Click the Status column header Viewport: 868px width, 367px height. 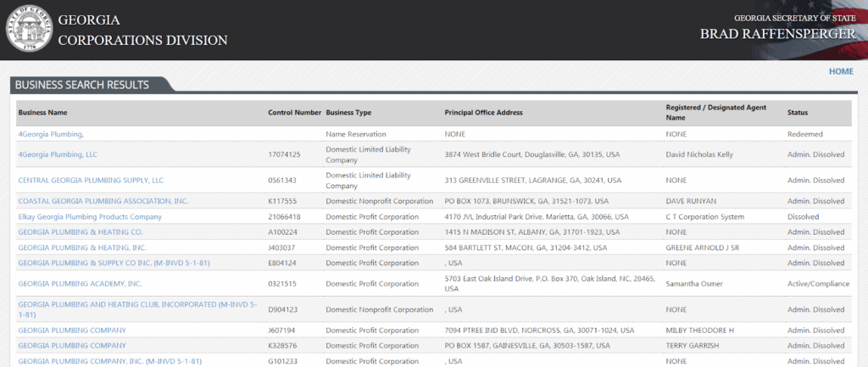pyautogui.click(x=797, y=113)
